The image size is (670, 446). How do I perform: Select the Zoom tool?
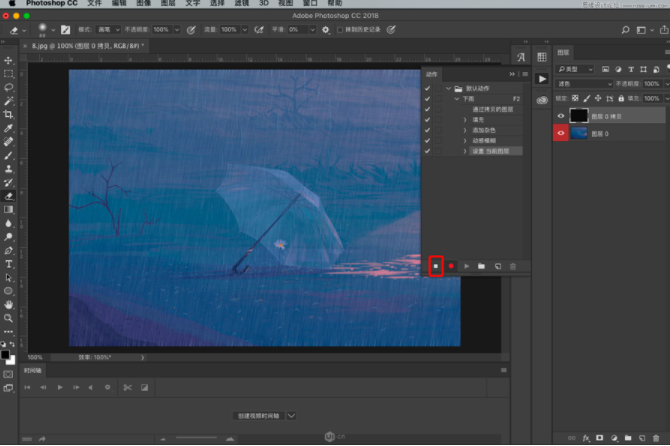(x=9, y=318)
